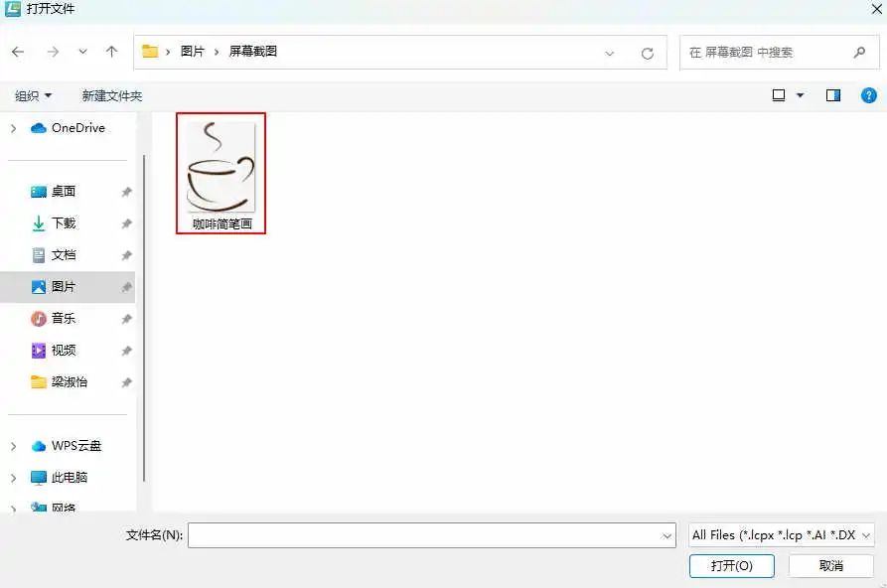Click 新建文件夹 in the toolbar
The width and height of the screenshot is (887, 588).
point(112,96)
